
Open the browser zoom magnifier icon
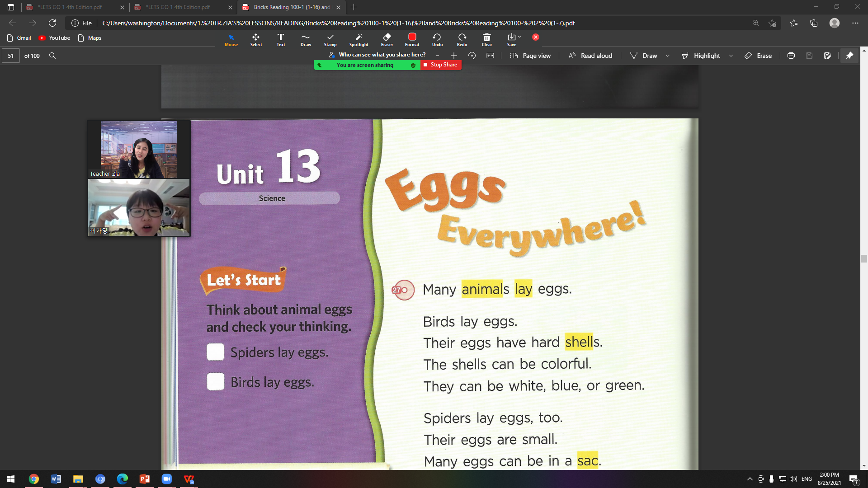[x=755, y=23]
